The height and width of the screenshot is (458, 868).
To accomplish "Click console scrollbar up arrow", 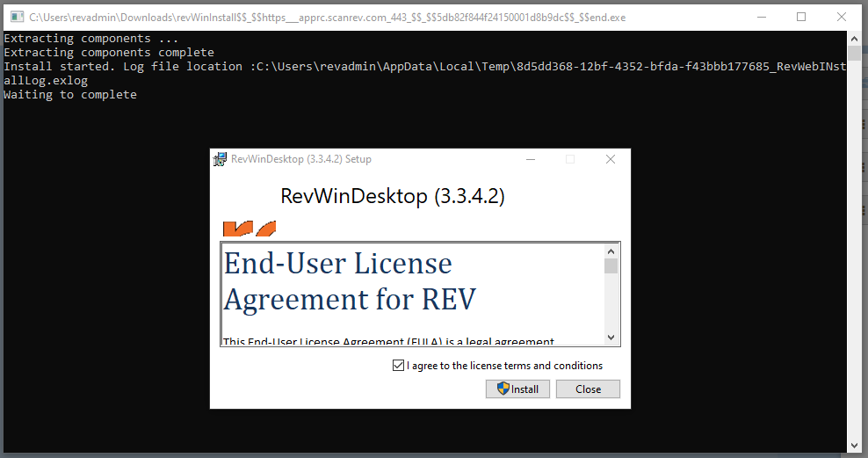I will (854, 39).
